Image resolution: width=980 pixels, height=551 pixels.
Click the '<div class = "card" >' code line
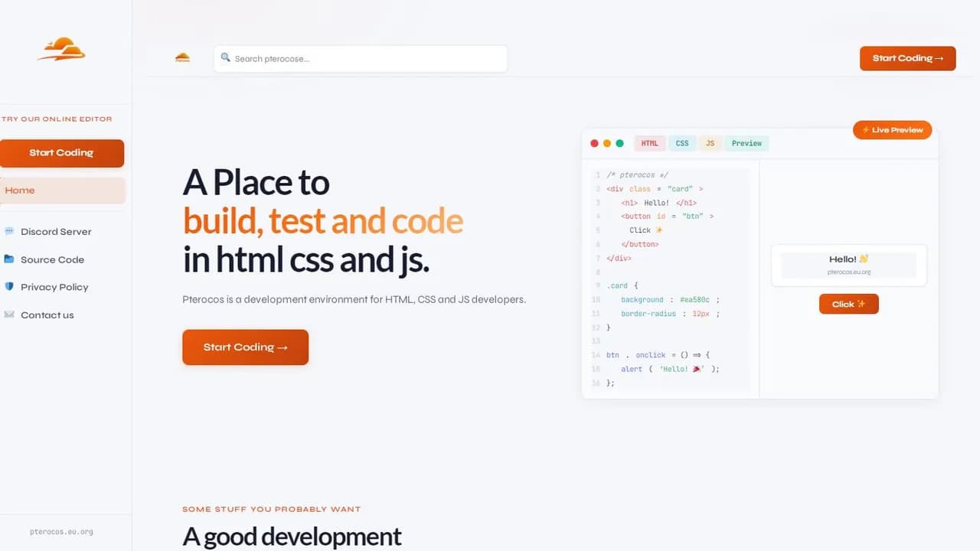click(655, 189)
